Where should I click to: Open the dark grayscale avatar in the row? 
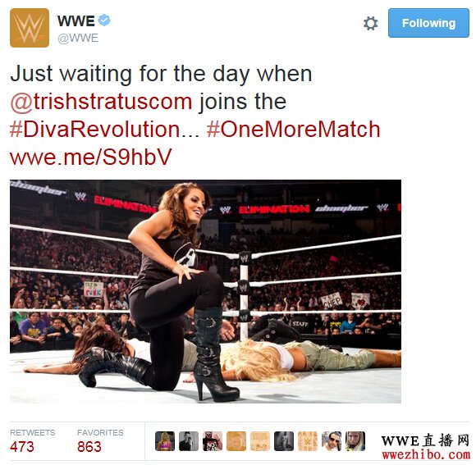tap(284, 441)
